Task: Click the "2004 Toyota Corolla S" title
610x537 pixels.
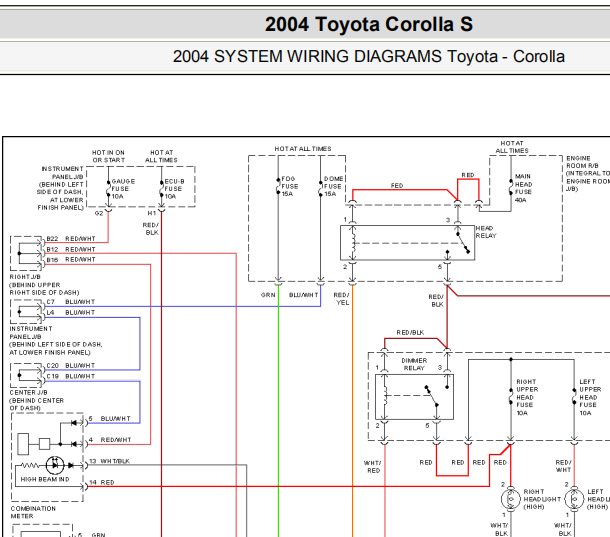Action: tap(369, 24)
